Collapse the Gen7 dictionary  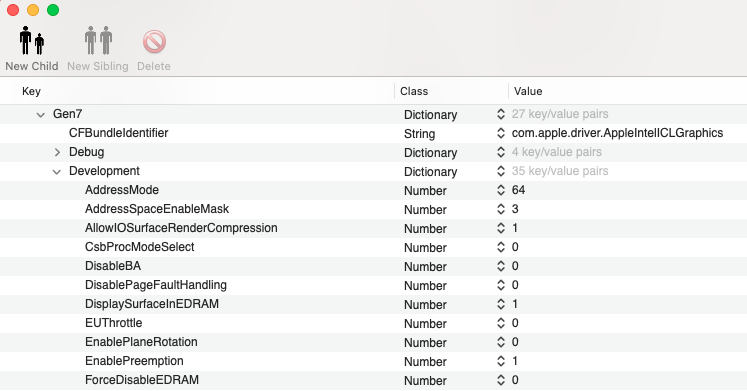click(x=41, y=114)
